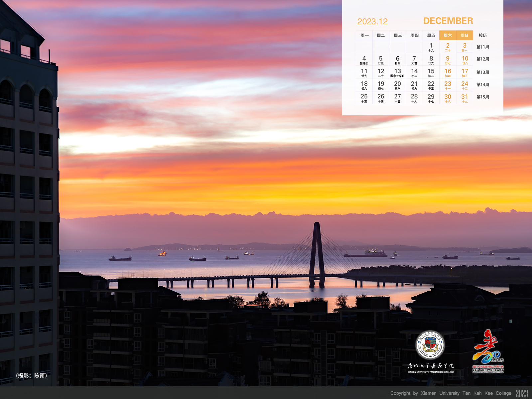The width and height of the screenshot is (532, 399).
Task: Click the colorful 20th Anniversary logo
Action: (x=488, y=350)
